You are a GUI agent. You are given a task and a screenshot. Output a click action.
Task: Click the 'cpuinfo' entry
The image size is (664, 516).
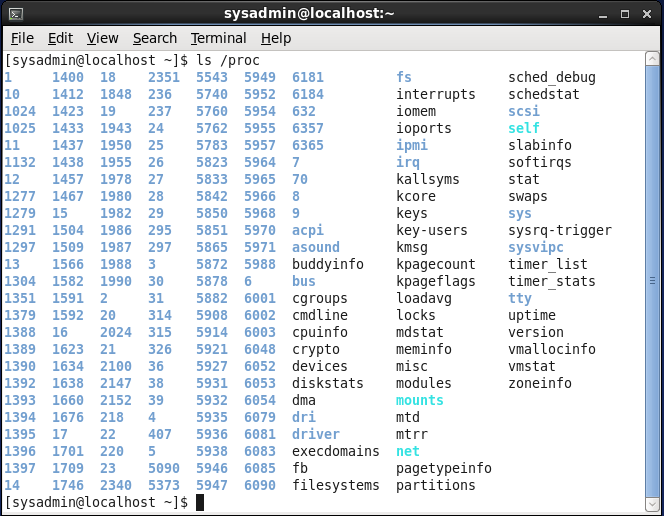click(320, 333)
